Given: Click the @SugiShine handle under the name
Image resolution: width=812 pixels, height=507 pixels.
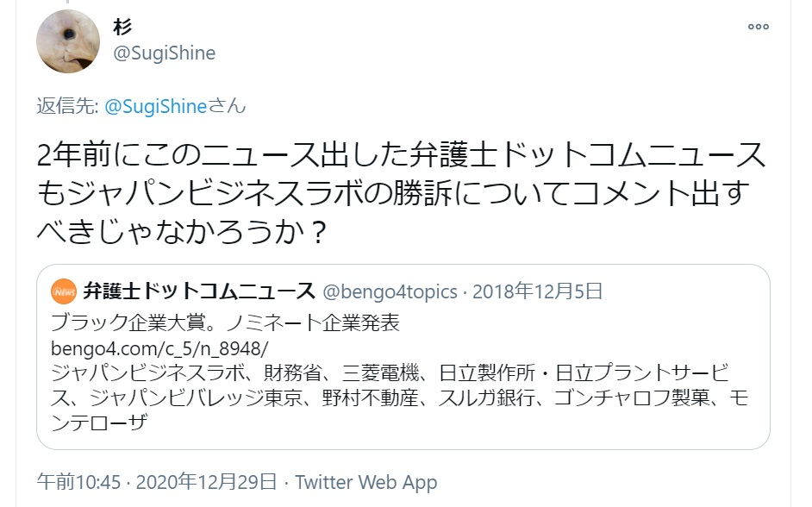Looking at the screenshot, I should point(164,53).
